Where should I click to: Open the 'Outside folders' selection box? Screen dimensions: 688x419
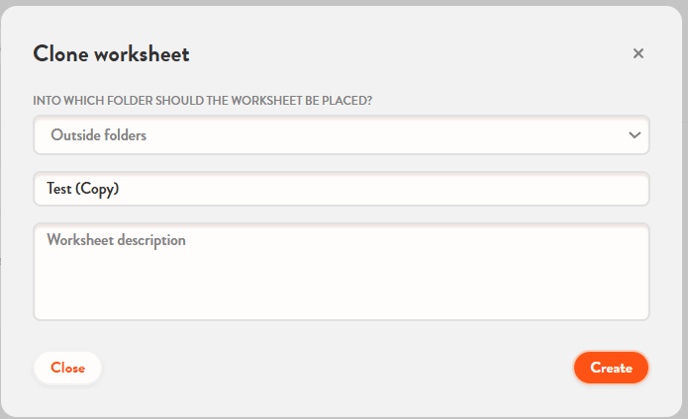coord(341,135)
